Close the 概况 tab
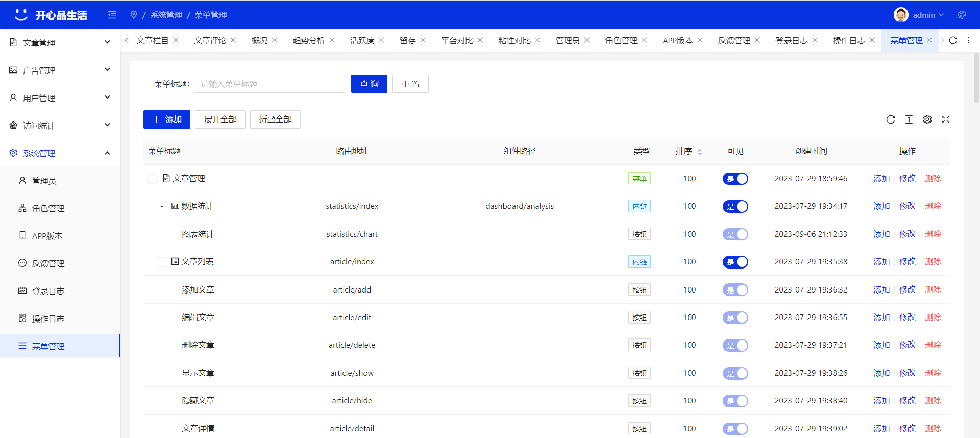This screenshot has height=438, width=980. click(x=275, y=40)
